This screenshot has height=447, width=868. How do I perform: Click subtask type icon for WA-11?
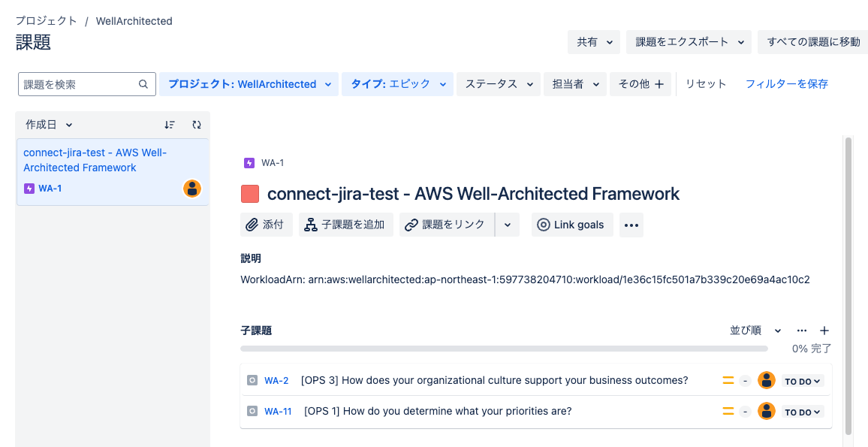252,411
